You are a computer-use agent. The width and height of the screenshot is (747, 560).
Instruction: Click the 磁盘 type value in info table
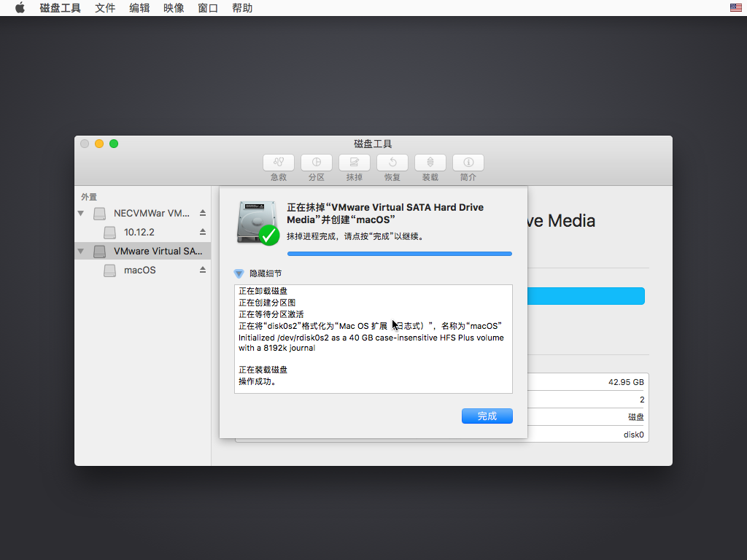(x=636, y=417)
